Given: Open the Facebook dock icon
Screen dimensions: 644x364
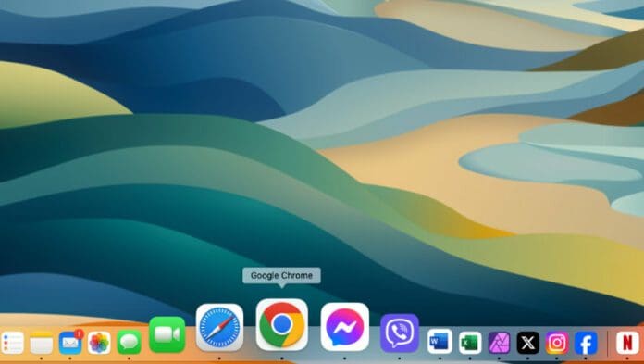Looking at the screenshot, I should point(586,342).
